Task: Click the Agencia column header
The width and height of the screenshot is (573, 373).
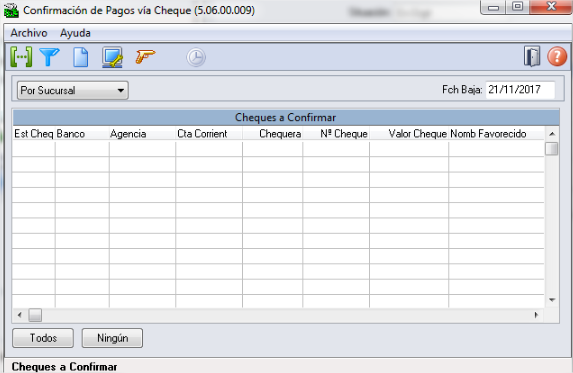Action: (142, 134)
